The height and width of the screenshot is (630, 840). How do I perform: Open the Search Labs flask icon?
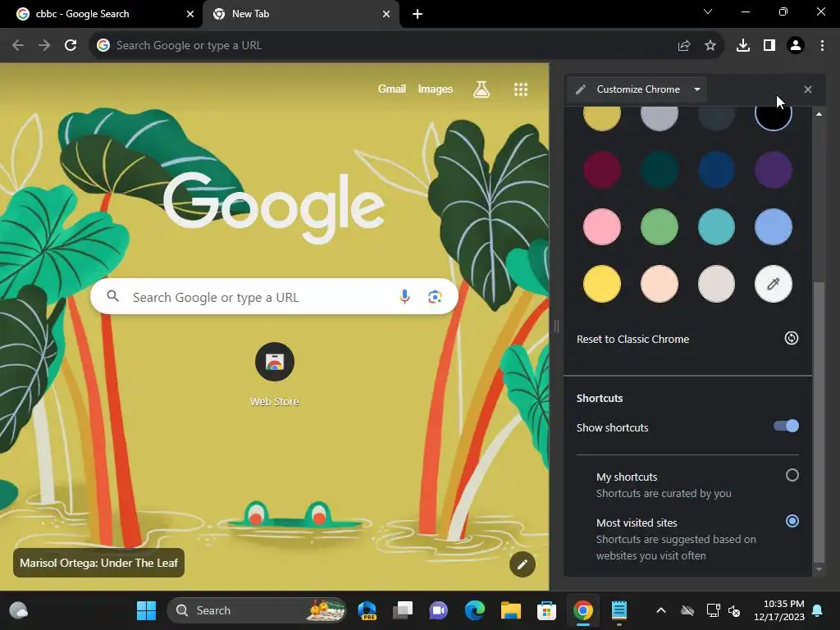[481, 89]
